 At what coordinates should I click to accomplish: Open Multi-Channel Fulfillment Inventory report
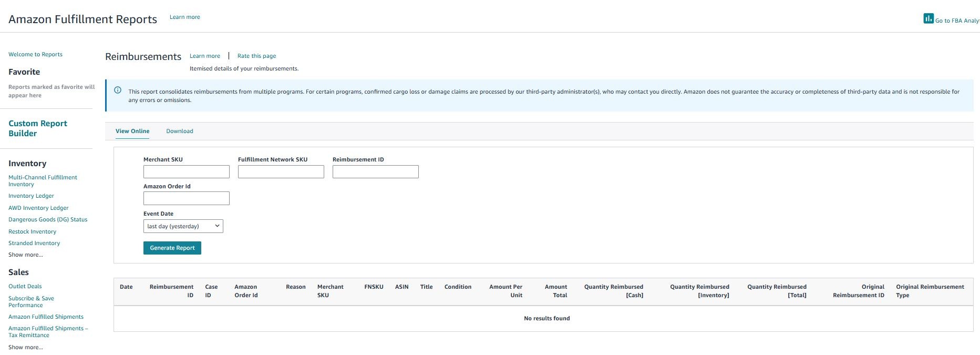pyautogui.click(x=43, y=180)
